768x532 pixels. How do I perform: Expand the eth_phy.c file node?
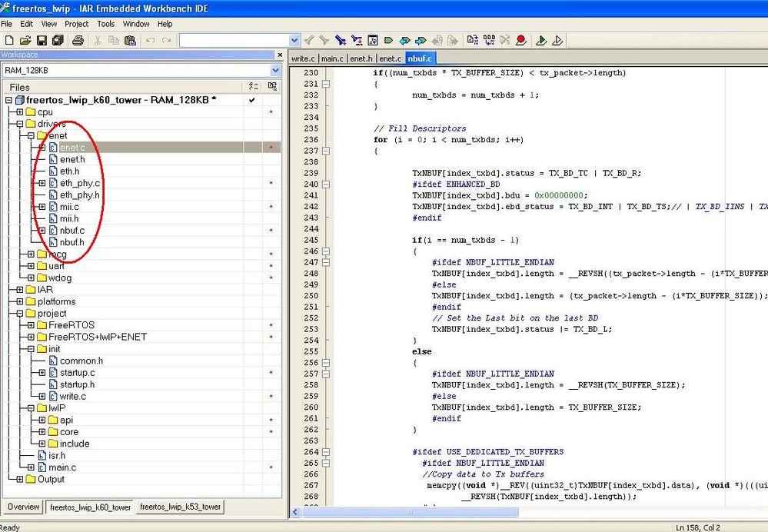tap(42, 183)
